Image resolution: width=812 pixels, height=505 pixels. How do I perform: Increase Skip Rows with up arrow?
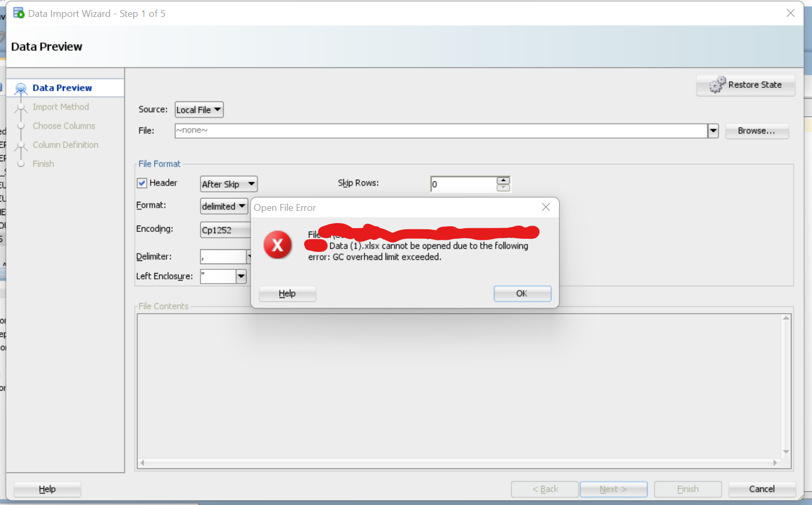(x=503, y=180)
